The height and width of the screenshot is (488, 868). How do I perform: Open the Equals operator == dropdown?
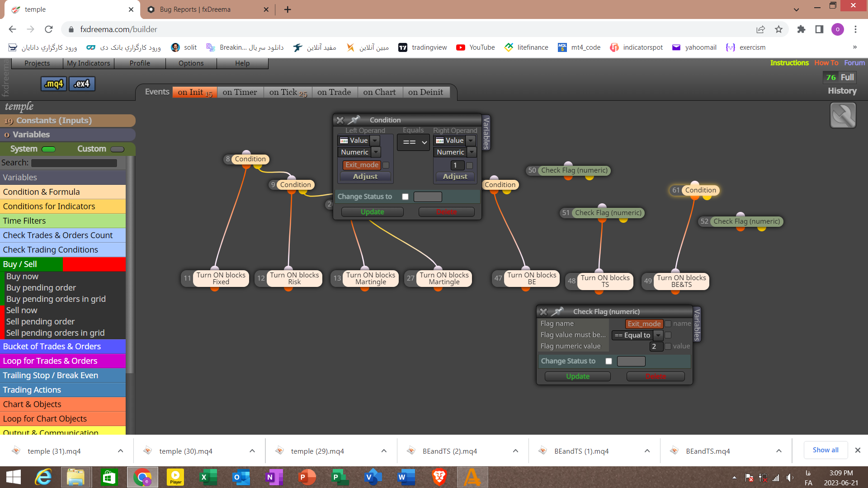pyautogui.click(x=413, y=142)
